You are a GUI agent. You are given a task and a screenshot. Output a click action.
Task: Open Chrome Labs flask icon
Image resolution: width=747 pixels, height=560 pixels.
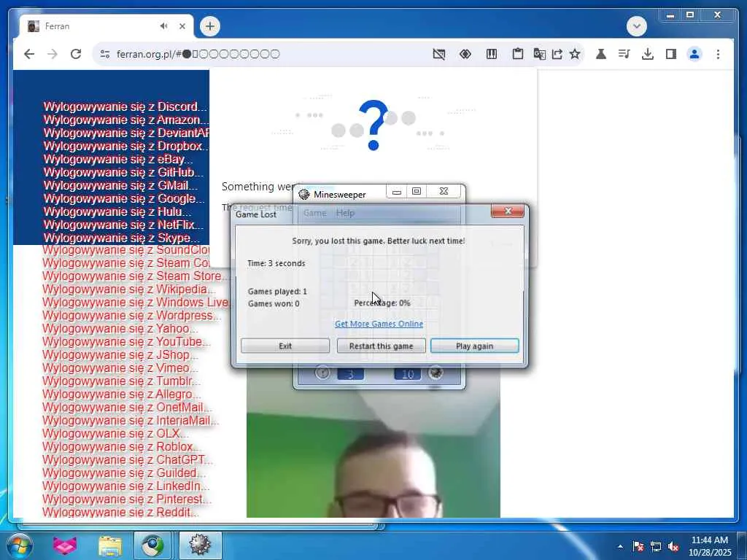coord(601,54)
